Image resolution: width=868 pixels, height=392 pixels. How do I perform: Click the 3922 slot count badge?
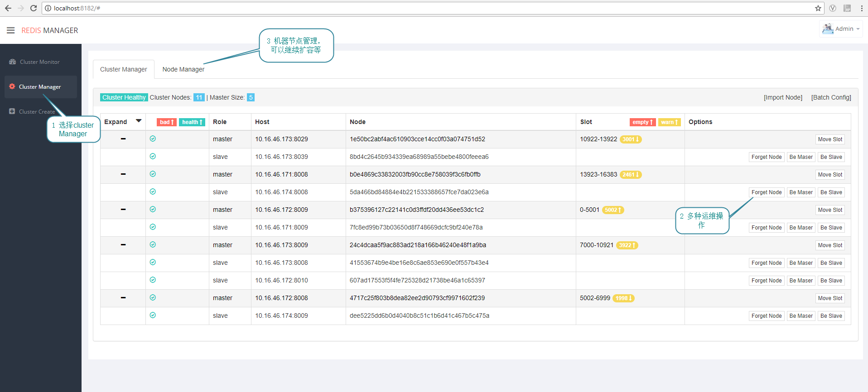(x=627, y=245)
